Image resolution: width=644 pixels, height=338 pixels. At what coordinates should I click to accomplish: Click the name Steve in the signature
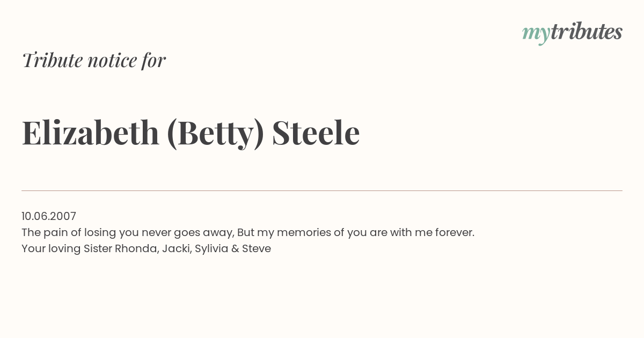(257, 248)
